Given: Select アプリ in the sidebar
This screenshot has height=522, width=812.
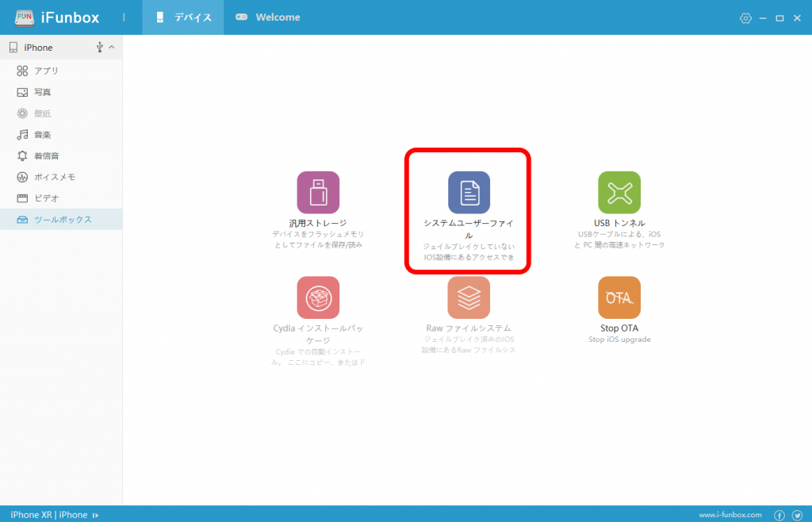Looking at the screenshot, I should (x=61, y=71).
